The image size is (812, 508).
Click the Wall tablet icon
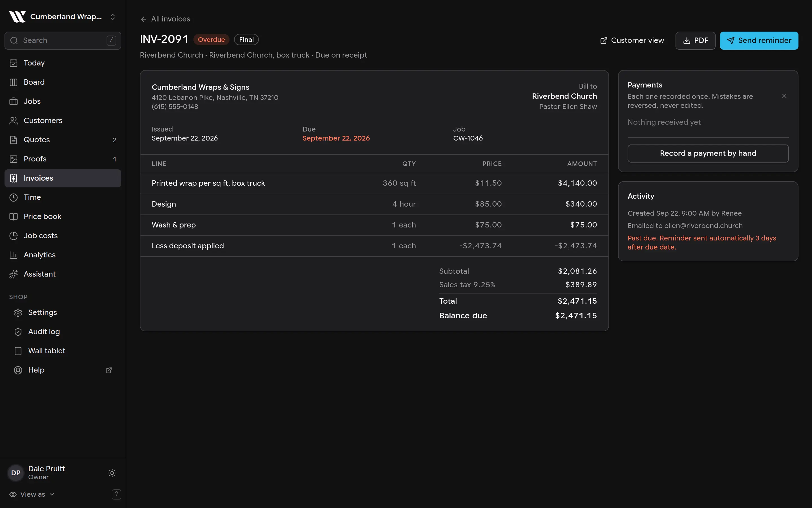pos(18,351)
